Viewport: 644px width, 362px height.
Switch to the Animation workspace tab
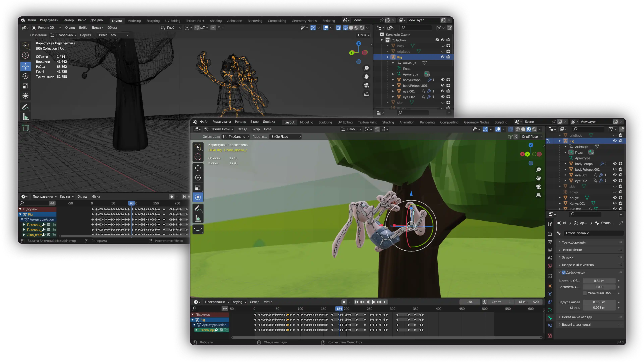tap(407, 122)
